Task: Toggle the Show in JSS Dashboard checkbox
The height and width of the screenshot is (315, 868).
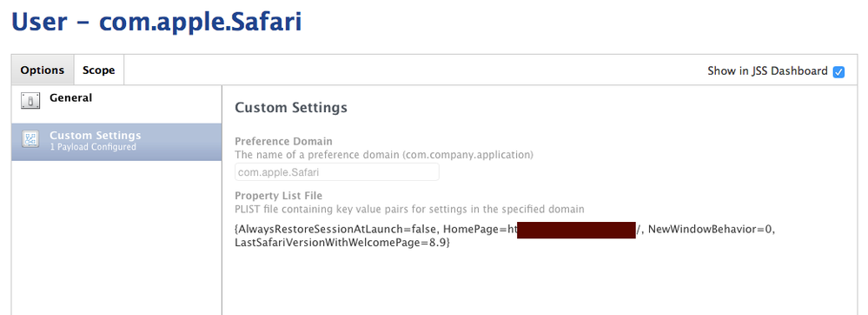Action: pyautogui.click(x=838, y=71)
